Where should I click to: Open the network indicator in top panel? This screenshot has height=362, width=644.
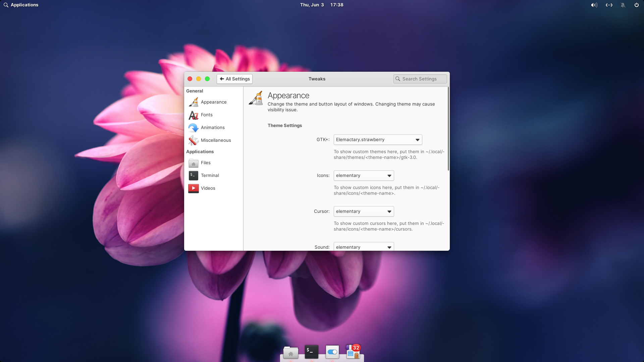pos(609,5)
